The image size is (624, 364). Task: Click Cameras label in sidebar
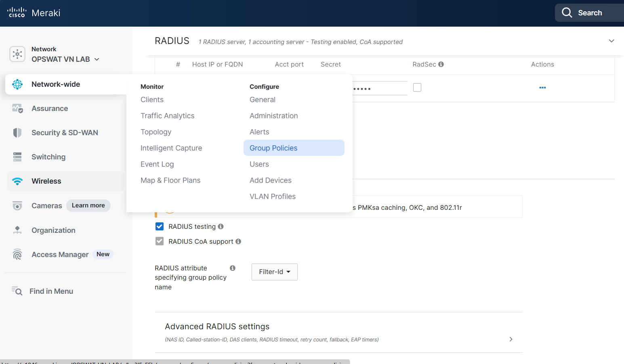pos(47,206)
